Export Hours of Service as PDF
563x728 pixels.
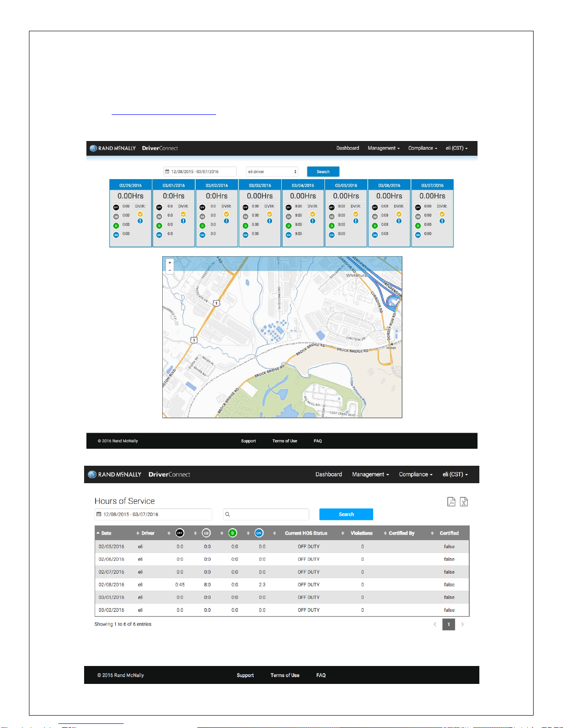[451, 502]
